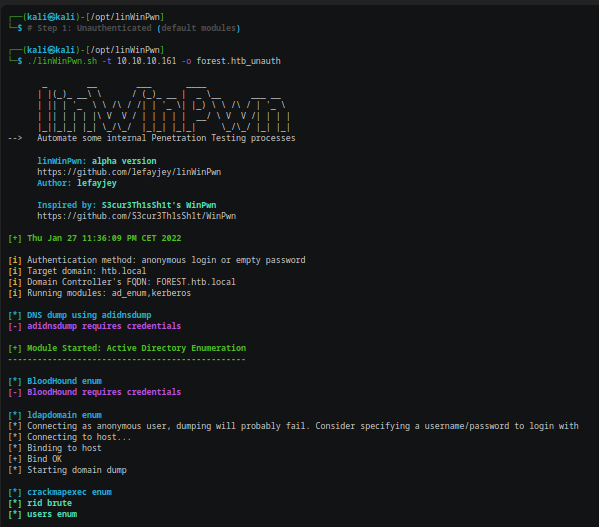599x527 pixels.
Task: Click 'BloodHound enum' line
Action: (x=64, y=381)
